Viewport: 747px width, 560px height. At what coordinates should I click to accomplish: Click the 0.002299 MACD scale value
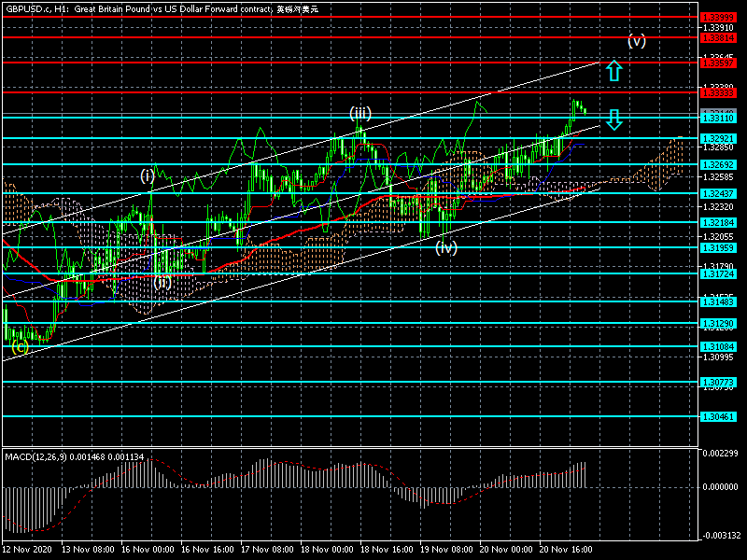point(720,453)
